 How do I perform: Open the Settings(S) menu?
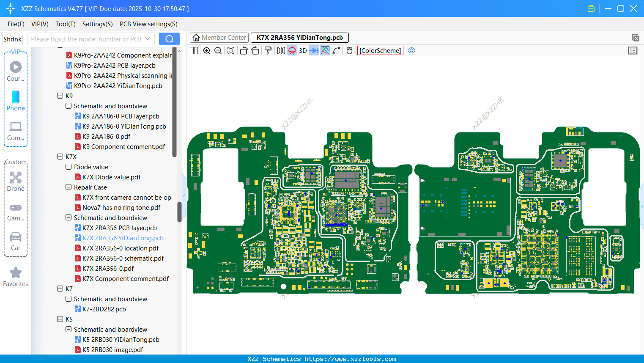tap(97, 24)
